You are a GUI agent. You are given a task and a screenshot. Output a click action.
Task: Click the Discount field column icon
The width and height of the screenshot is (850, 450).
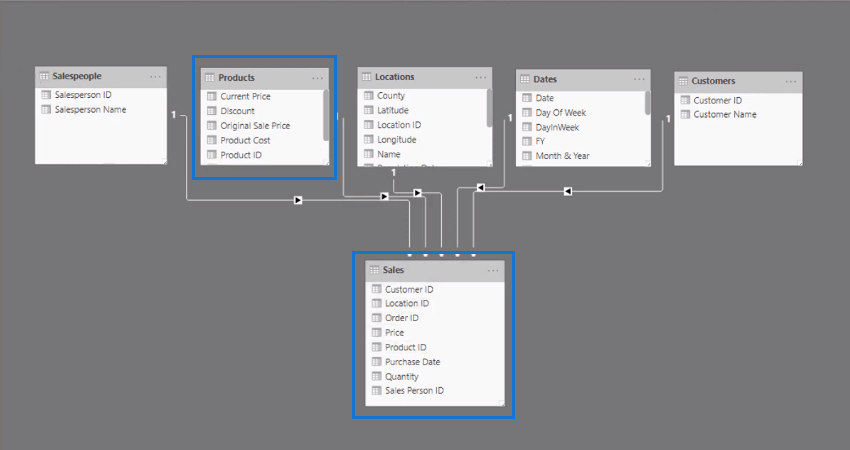pyautogui.click(x=212, y=111)
